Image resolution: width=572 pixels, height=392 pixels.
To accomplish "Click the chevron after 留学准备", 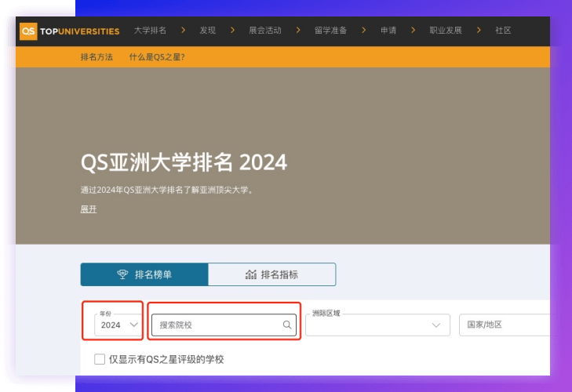I will [363, 31].
